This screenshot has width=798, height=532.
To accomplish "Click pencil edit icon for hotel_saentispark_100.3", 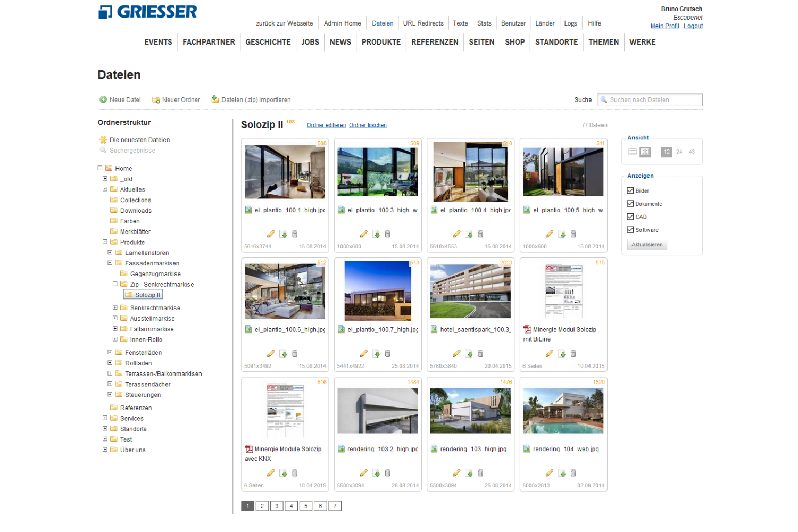I will (x=456, y=354).
